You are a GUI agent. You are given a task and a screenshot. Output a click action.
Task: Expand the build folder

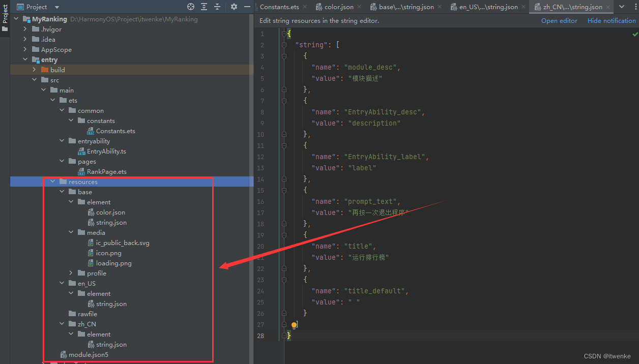(x=35, y=70)
